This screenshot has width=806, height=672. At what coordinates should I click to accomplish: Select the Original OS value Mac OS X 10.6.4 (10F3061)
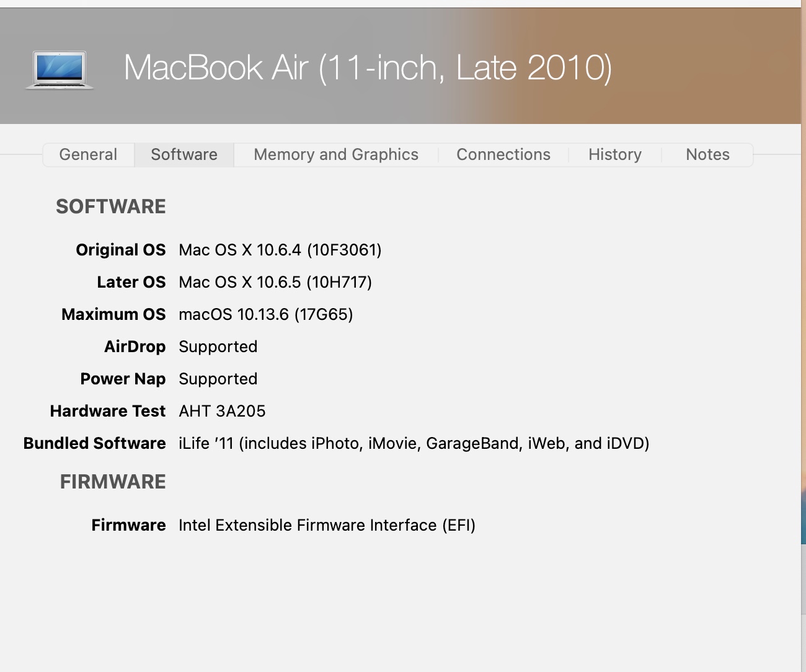click(280, 250)
